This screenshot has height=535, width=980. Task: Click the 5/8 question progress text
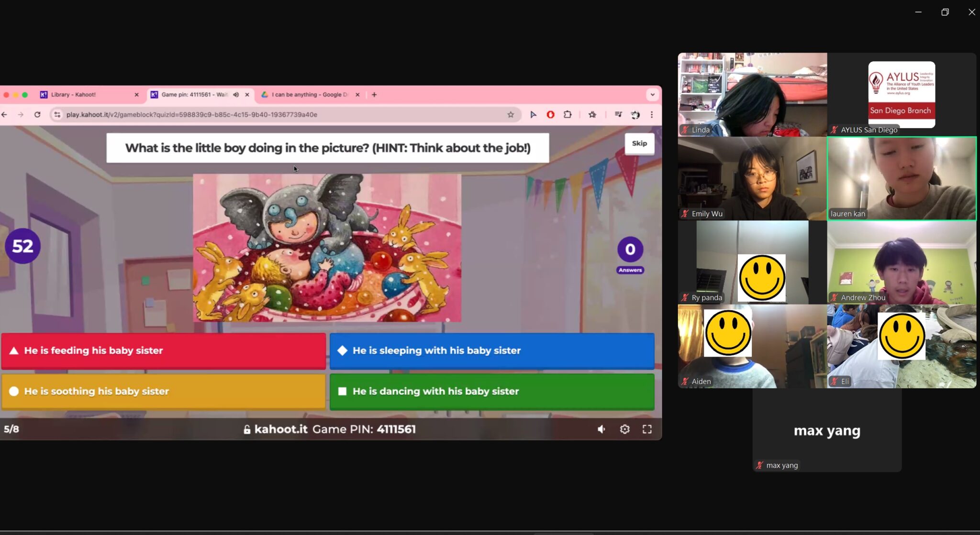pos(11,429)
